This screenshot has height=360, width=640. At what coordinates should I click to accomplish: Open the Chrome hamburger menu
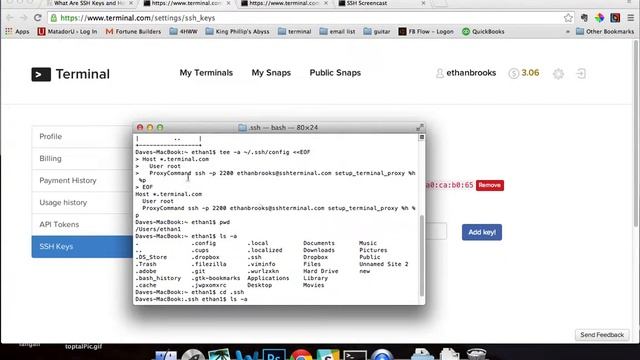(631, 18)
